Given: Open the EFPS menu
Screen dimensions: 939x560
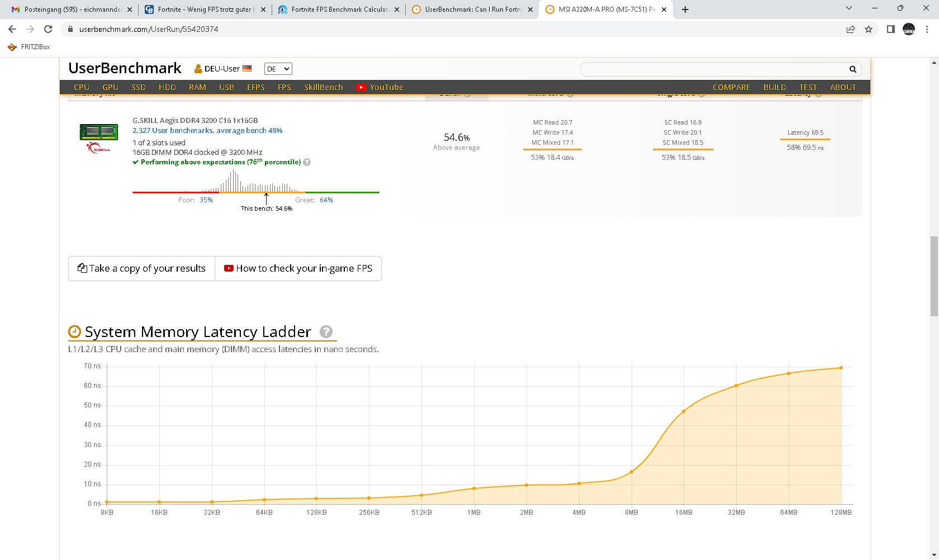Looking at the screenshot, I should pos(256,87).
